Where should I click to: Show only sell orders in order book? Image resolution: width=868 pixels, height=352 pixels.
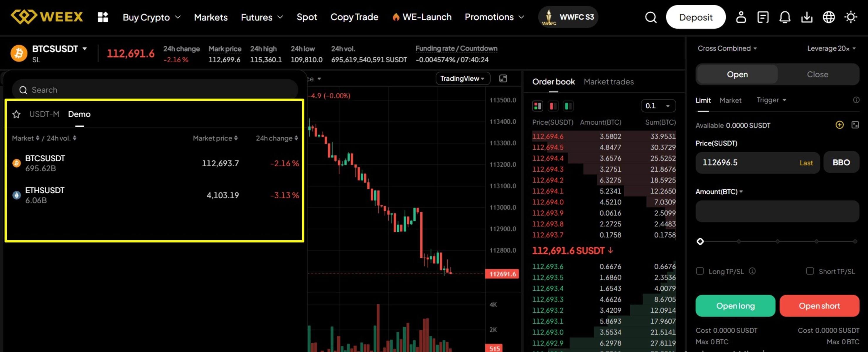pos(553,106)
